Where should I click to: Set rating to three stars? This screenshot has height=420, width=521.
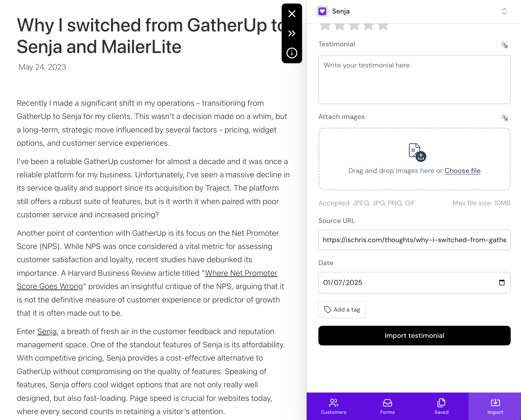click(x=354, y=26)
